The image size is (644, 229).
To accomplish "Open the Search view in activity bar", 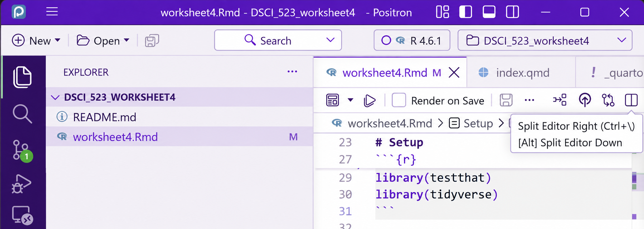I will coord(22,114).
